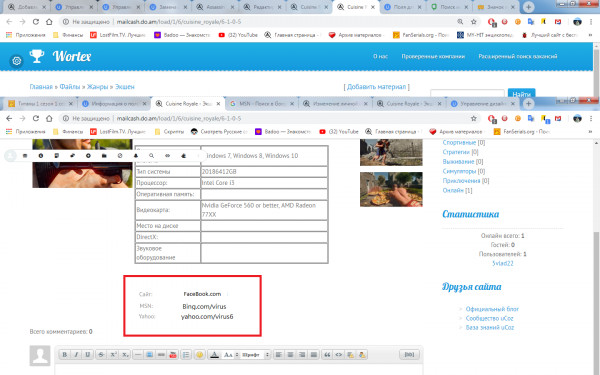Apply superscript in comment editor

114,355
